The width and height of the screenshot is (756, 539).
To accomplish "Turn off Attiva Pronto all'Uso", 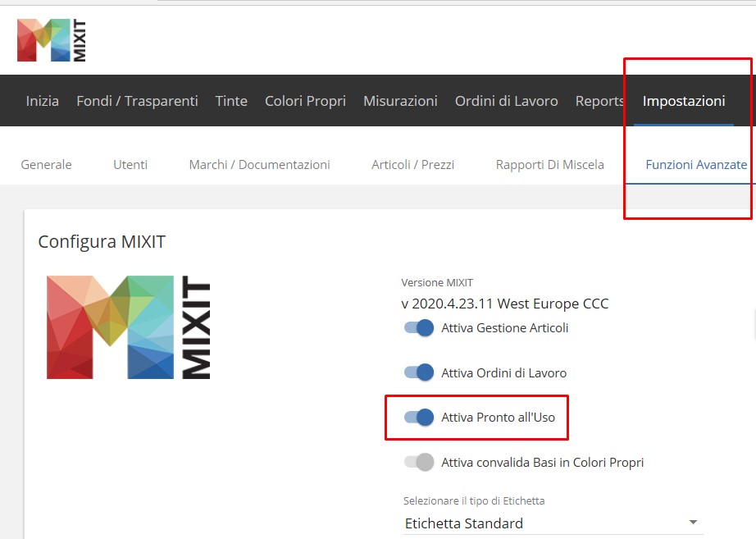I will click(419, 418).
